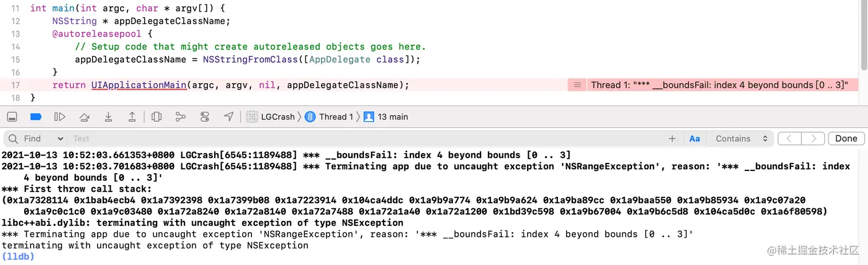Click the Step Into arrow icon

click(x=108, y=117)
